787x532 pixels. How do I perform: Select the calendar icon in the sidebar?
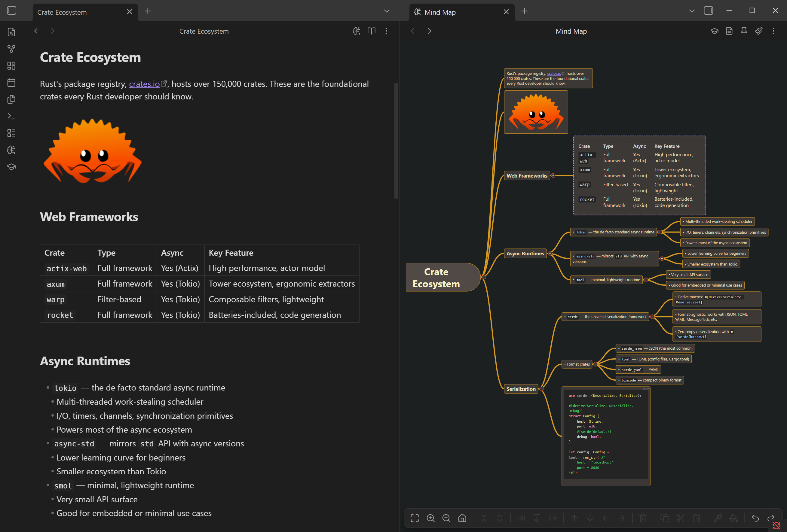point(11,82)
